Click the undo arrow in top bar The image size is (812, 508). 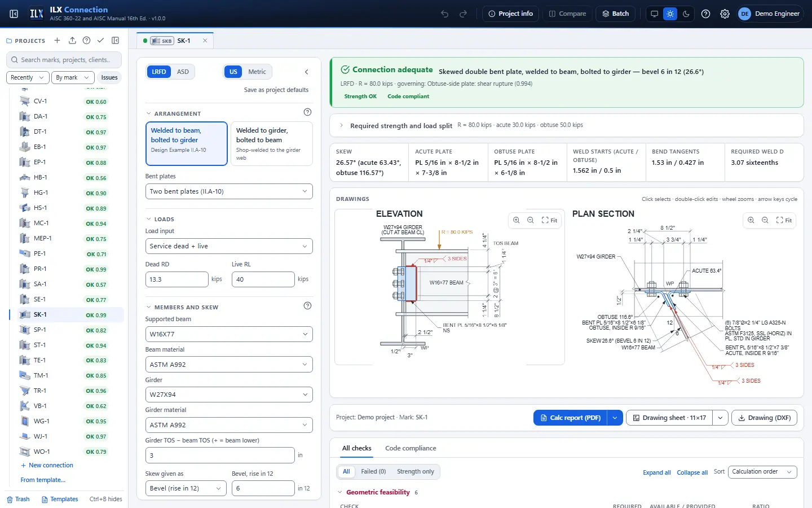pos(445,14)
